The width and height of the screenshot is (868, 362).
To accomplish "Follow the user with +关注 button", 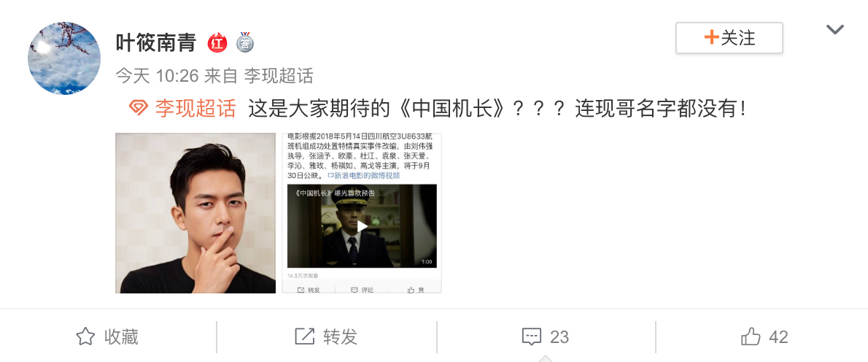I will coord(729,38).
